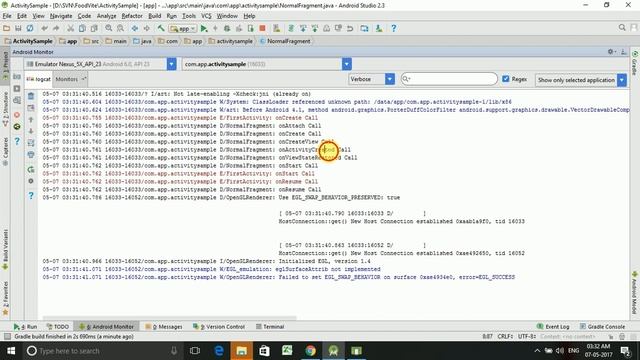
Task: Click the Print icon in the logcat sidebar
Action: [x=31, y=155]
